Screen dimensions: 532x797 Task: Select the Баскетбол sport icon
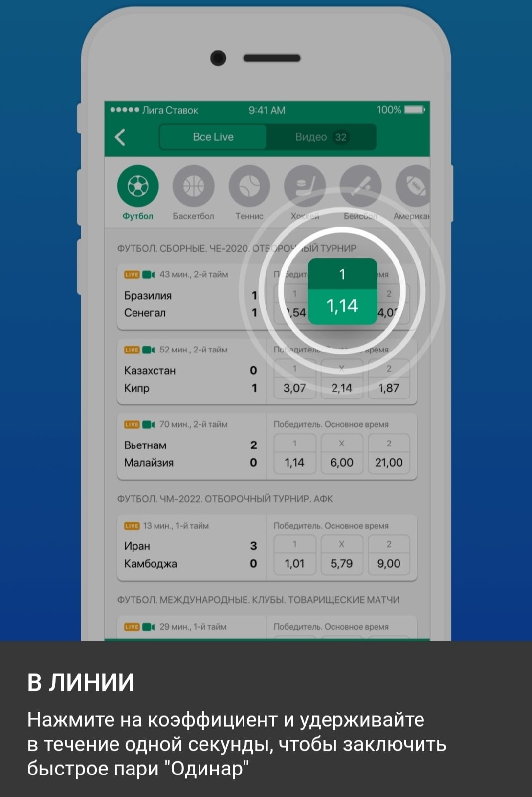(x=193, y=186)
